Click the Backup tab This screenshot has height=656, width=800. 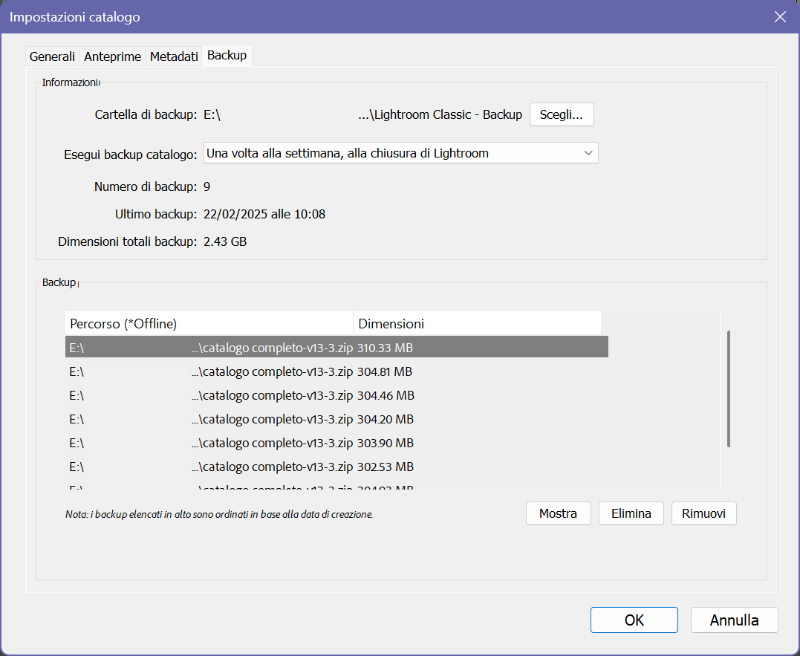click(x=227, y=55)
